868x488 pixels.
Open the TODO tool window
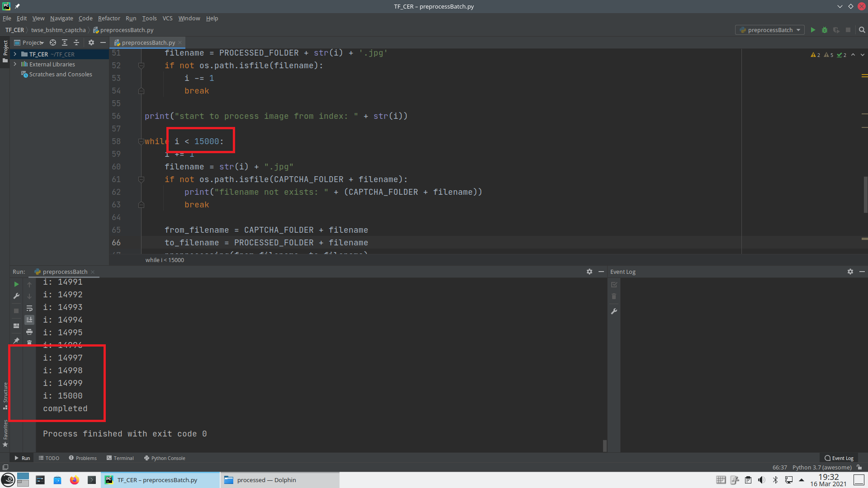(49, 458)
